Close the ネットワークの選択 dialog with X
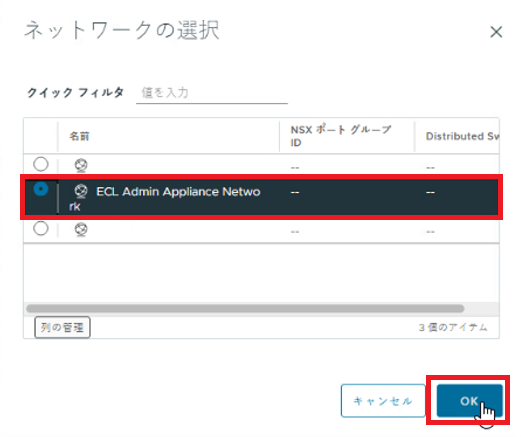This screenshot has height=437, width=521. pyautogui.click(x=496, y=32)
